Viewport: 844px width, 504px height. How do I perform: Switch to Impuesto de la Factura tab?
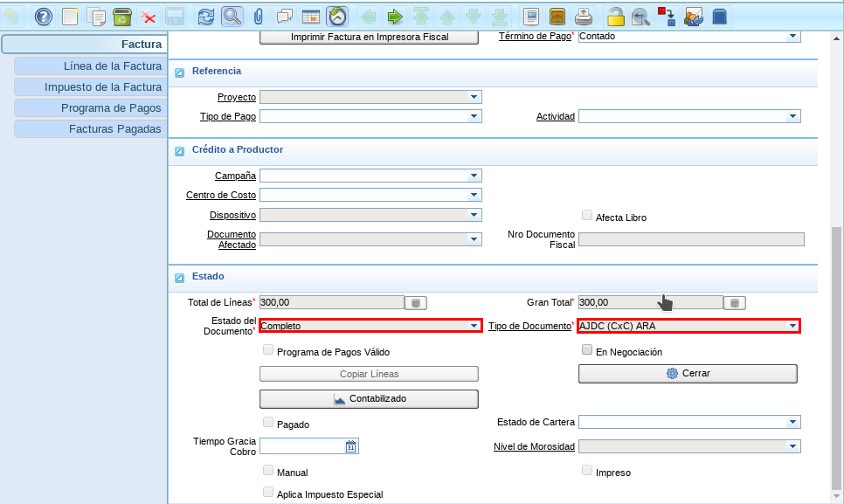point(91,87)
